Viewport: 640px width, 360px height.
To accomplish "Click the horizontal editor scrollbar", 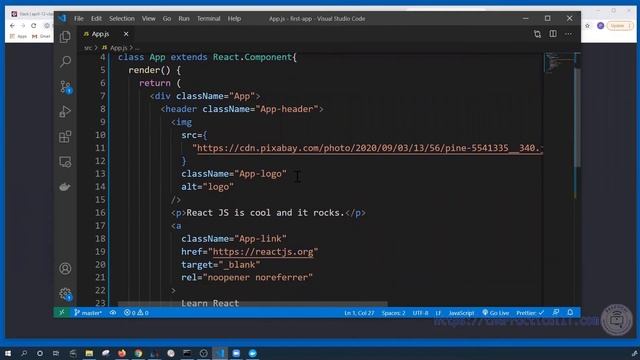I will click(253, 304).
